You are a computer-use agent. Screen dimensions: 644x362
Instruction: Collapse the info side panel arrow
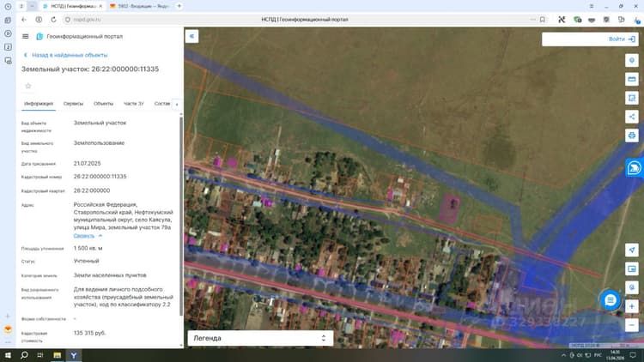coord(191,36)
